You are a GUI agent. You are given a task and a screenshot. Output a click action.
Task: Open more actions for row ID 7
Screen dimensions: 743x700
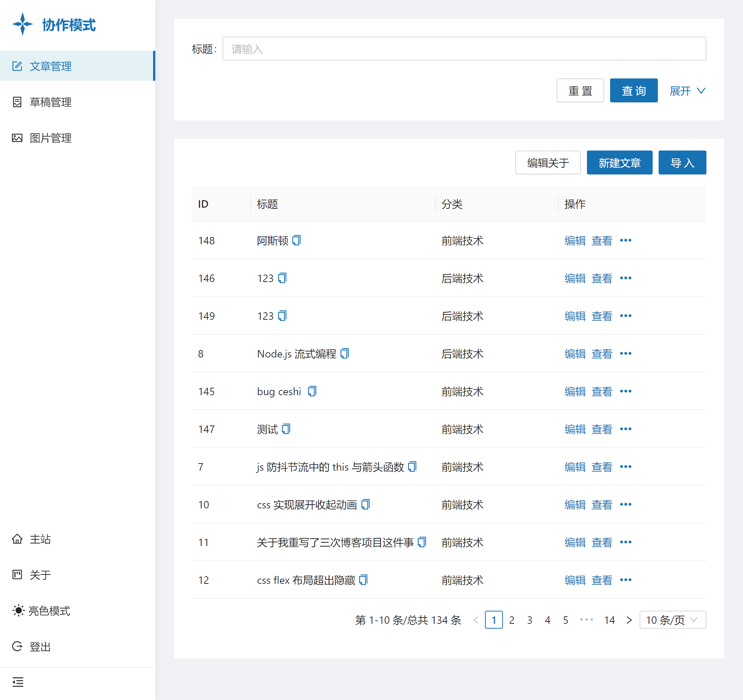point(626,467)
